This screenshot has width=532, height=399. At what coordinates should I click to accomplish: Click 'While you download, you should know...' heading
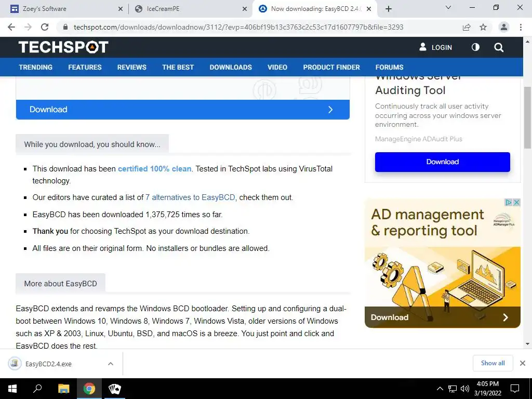[92, 144]
